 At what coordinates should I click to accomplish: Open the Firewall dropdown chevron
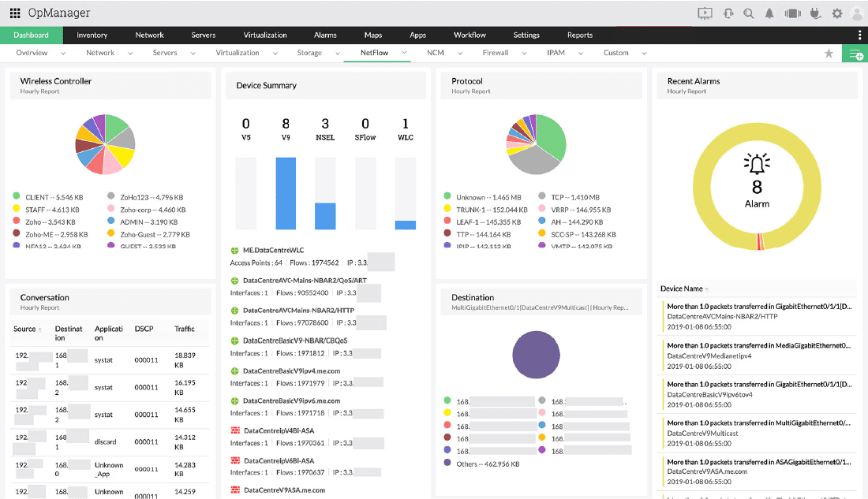(524, 53)
